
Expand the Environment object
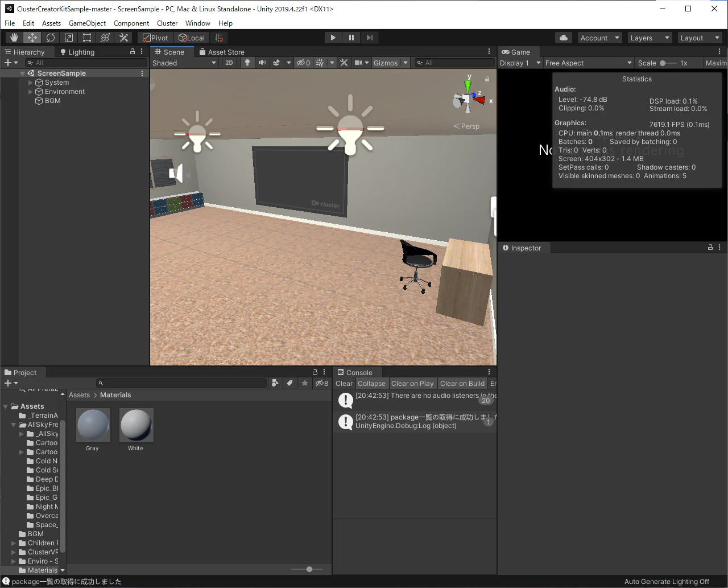tap(31, 92)
